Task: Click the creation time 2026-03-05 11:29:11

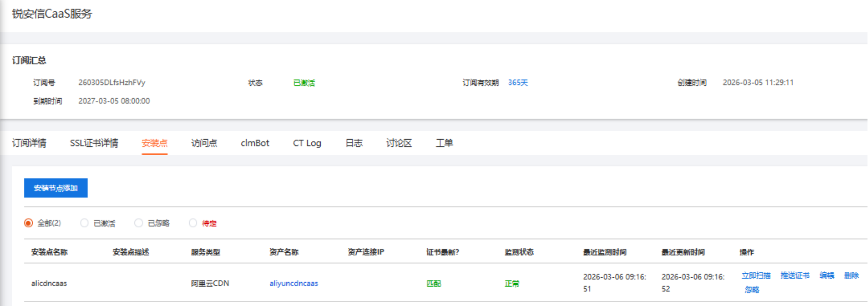Action: (758, 82)
